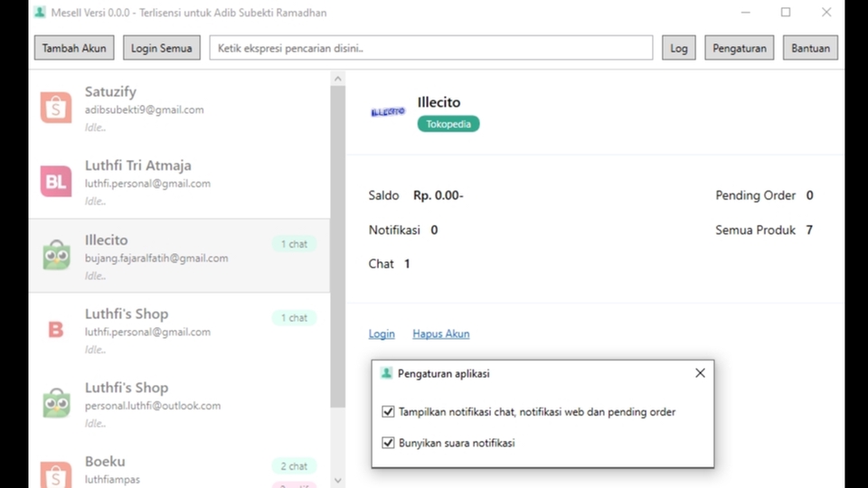Click the Tokopedia owl icon for personal.luthfi@outlook.com

click(x=56, y=402)
